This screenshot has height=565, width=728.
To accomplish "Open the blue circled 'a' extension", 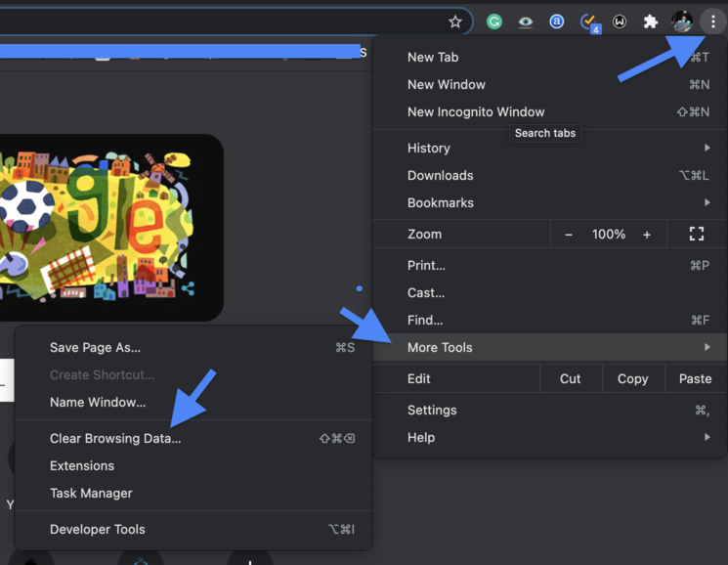I will [x=556, y=22].
